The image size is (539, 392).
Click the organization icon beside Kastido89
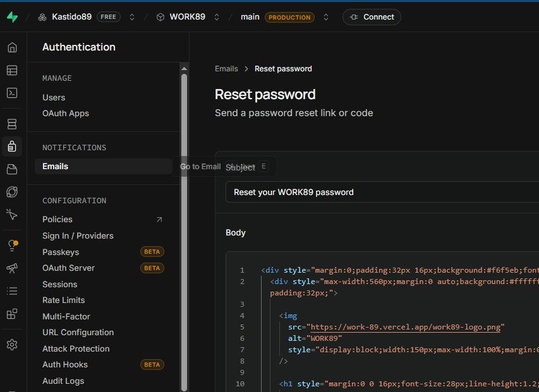click(42, 17)
